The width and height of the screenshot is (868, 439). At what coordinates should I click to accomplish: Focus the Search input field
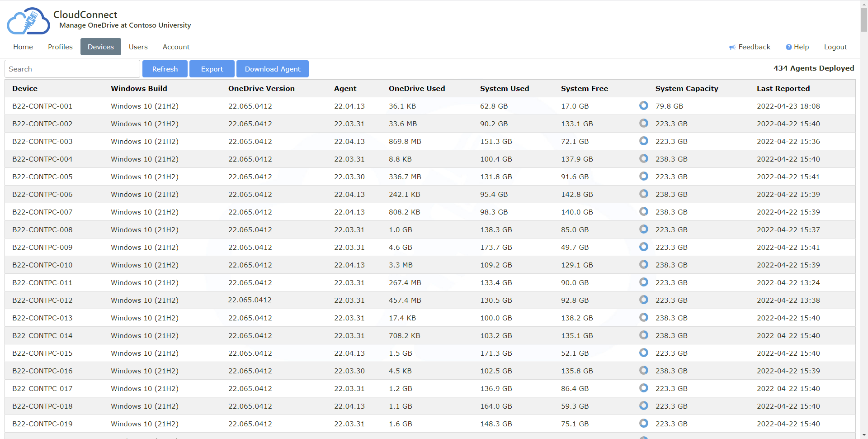[72, 69]
